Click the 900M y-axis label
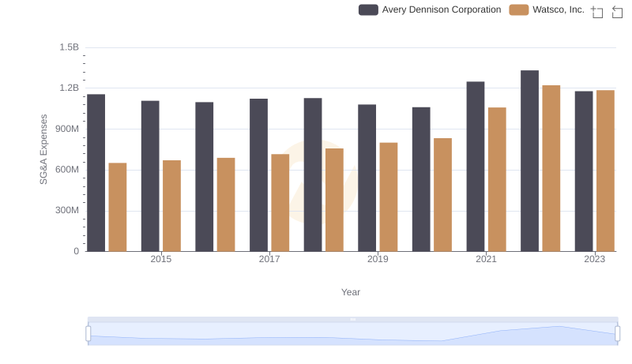Image resolution: width=632 pixels, height=364 pixels. click(x=67, y=129)
